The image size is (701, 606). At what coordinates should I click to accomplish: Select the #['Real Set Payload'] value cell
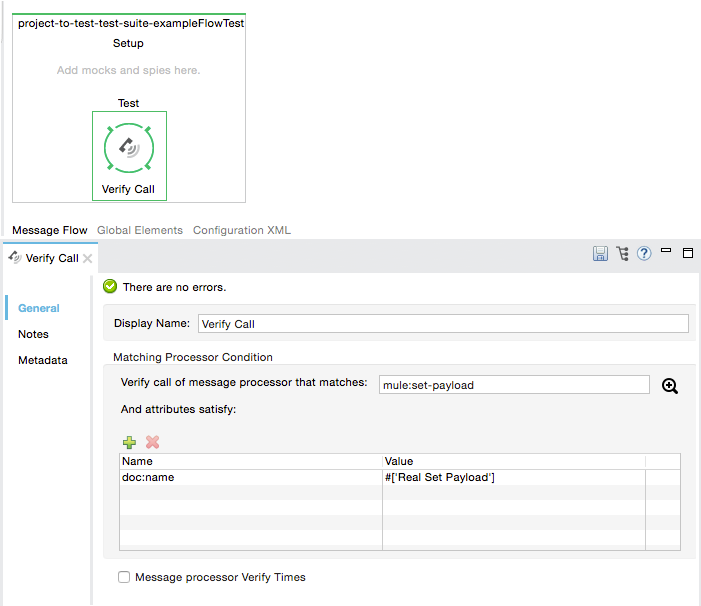pyautogui.click(x=514, y=477)
